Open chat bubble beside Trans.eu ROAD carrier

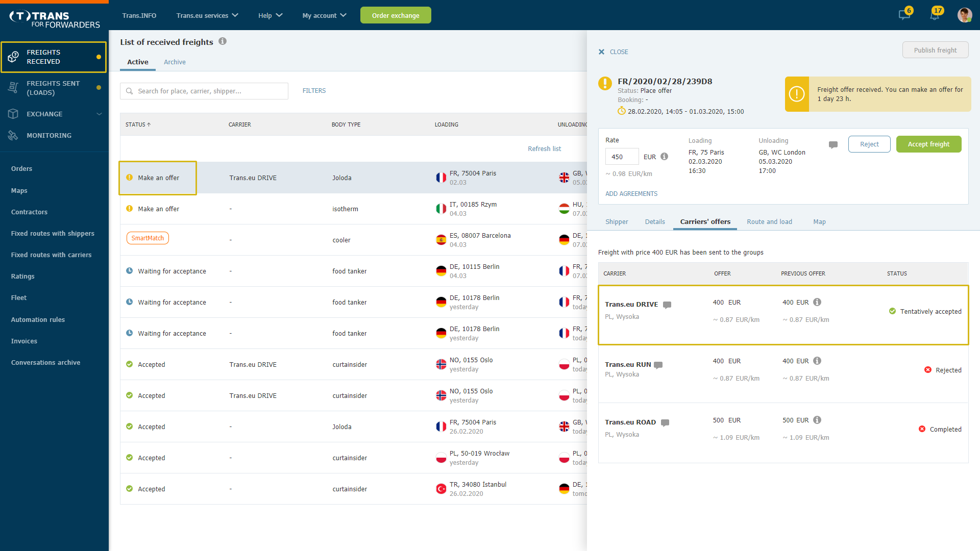click(665, 422)
